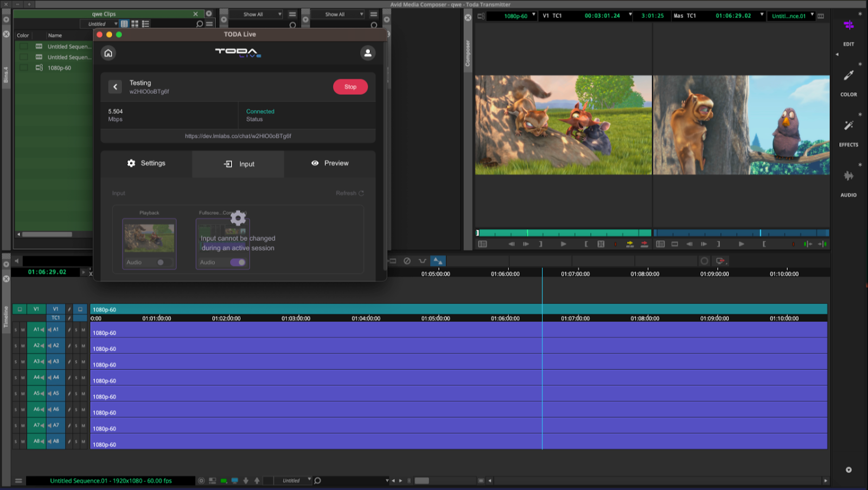Viewport: 868px width, 490px height.
Task: Select the first Untitled Sequence in the bin
Action: (x=69, y=47)
